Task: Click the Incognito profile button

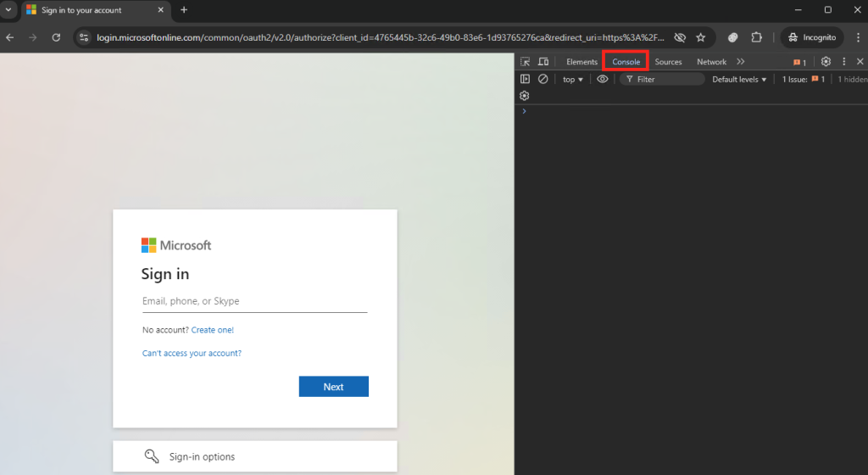Action: 812,37
